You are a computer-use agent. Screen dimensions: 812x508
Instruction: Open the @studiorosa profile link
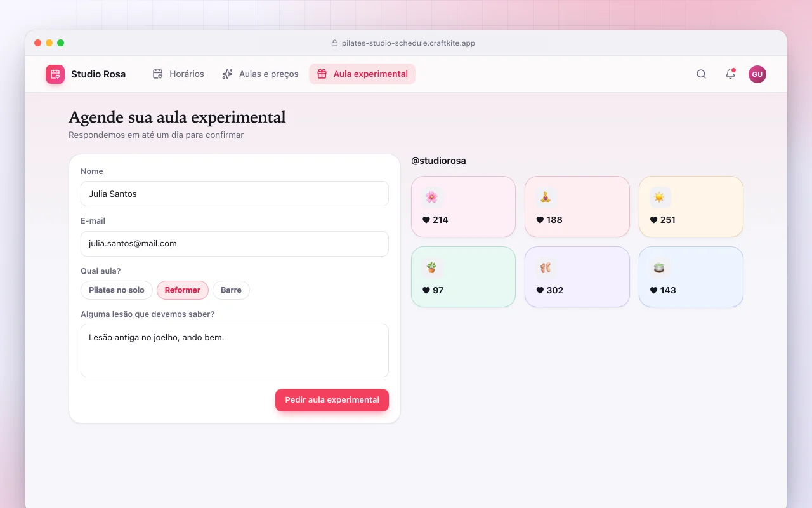tap(438, 161)
